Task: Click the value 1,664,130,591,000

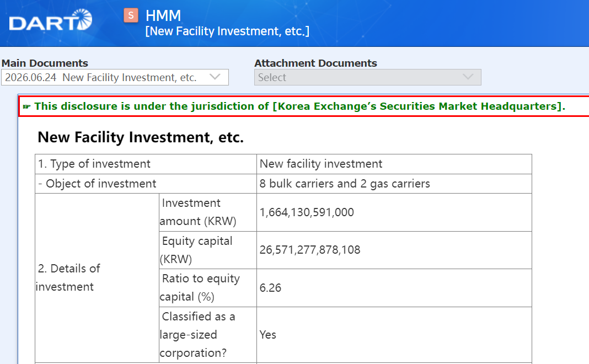Action: pyautogui.click(x=307, y=212)
